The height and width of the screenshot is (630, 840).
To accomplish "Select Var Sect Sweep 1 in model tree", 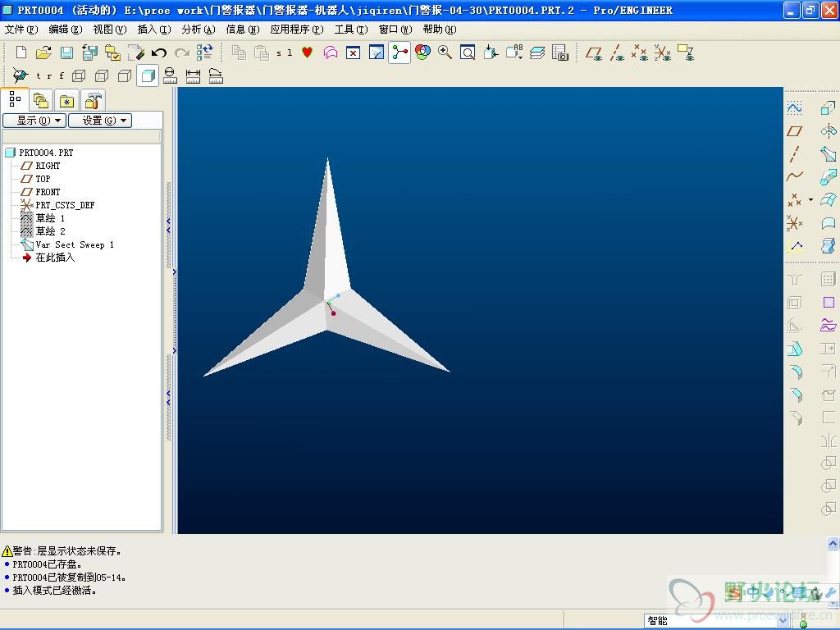I will pos(75,244).
